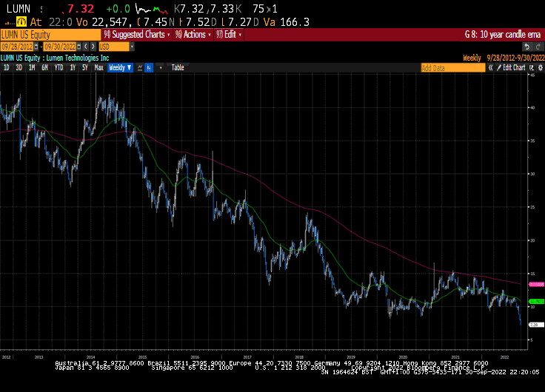Viewport: 545px width, 392px height.
Task: Click the 22,547 volume value
Action: 111,22
